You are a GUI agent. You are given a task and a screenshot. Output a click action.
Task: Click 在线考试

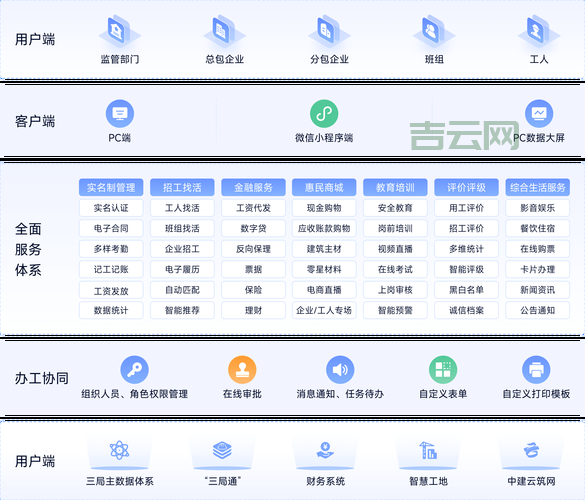point(395,269)
